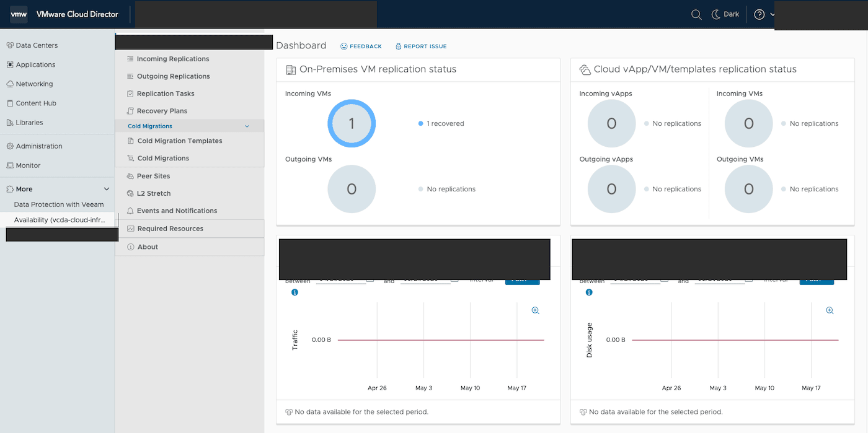Click the Recovery Plans scroll icon
Image resolution: width=868 pixels, height=433 pixels.
[x=130, y=111]
